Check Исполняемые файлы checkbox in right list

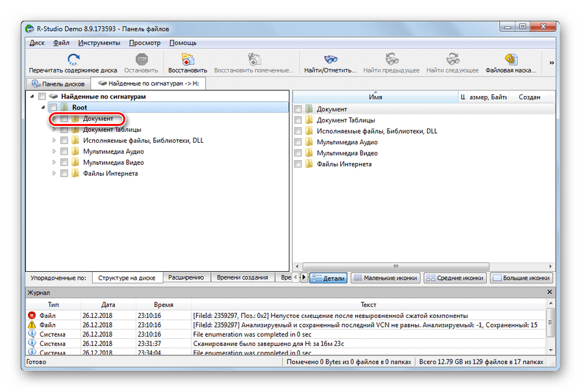tap(298, 131)
